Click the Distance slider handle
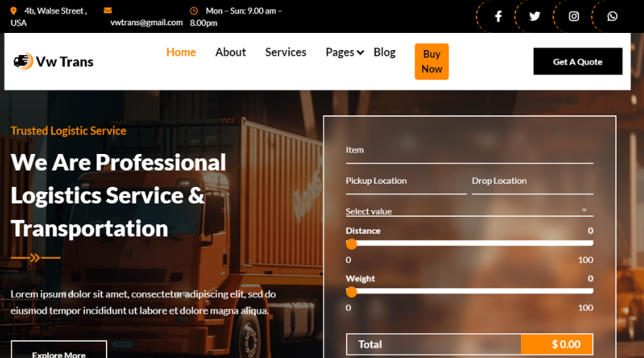This screenshot has width=644, height=358. coord(351,243)
